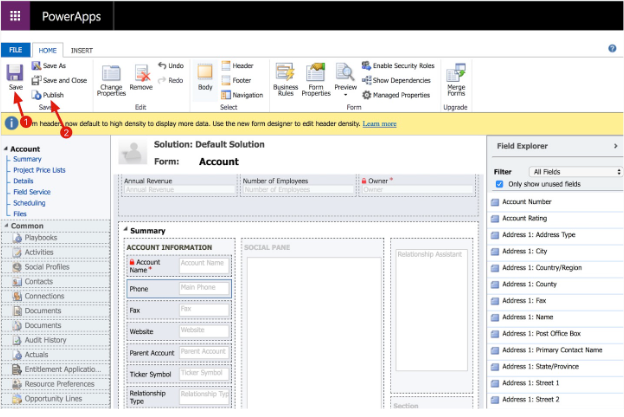Select Resource Preferences navigation item
Screen dimensions: 624x417
(x=56, y=384)
